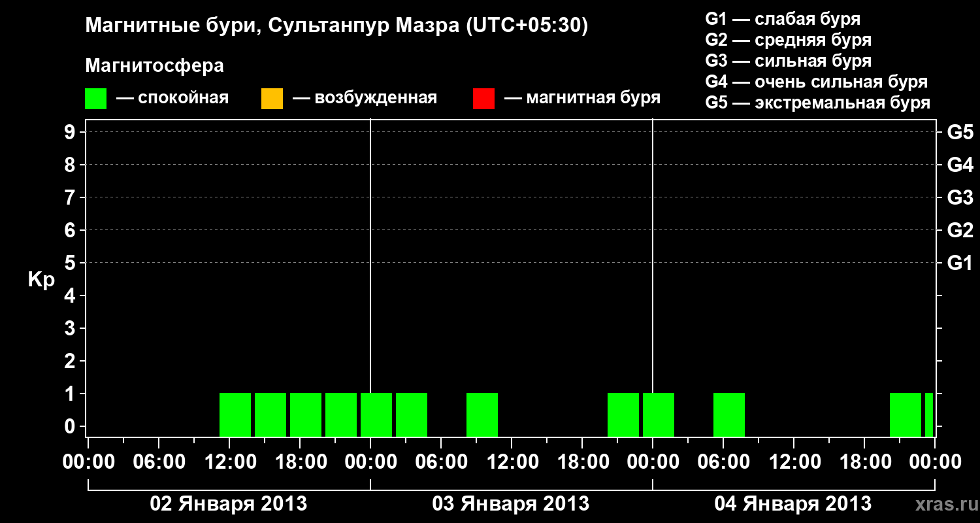Screen dimensions: 980x523
Task: Click the '06:00' tick label for 03 Января
Action: pyautogui.click(x=441, y=462)
